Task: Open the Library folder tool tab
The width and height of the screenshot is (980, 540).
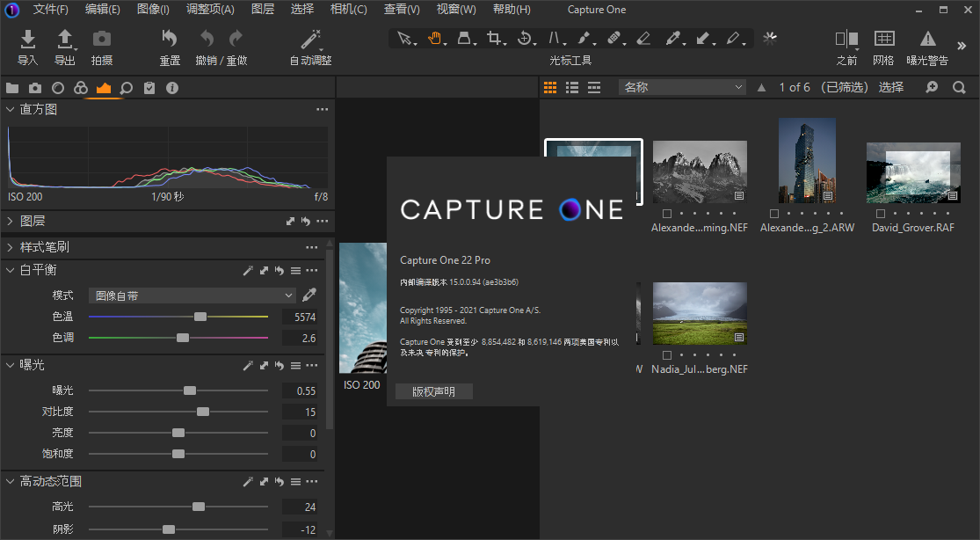Action: click(12, 88)
